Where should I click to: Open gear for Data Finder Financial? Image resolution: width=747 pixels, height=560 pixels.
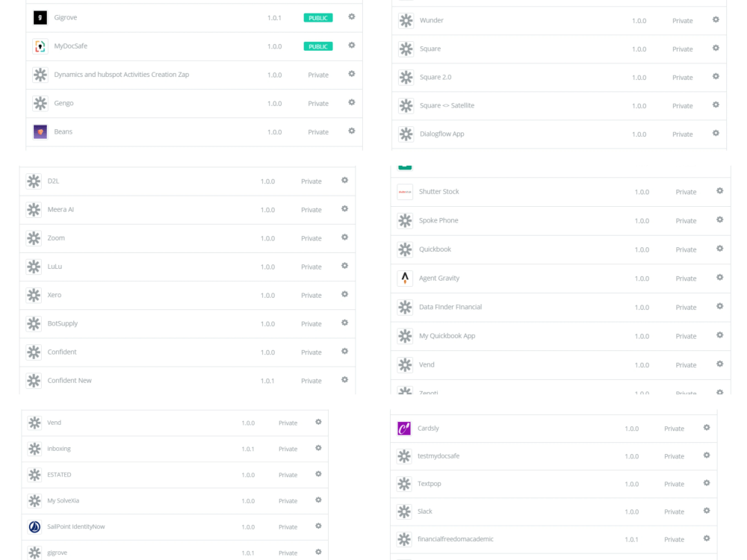[720, 307]
